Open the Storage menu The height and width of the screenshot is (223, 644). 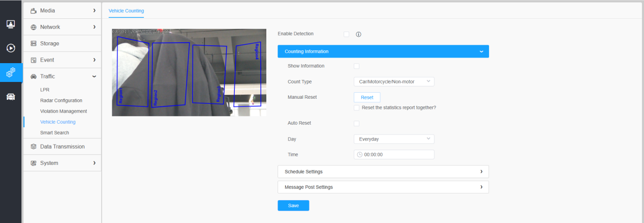coord(62,43)
